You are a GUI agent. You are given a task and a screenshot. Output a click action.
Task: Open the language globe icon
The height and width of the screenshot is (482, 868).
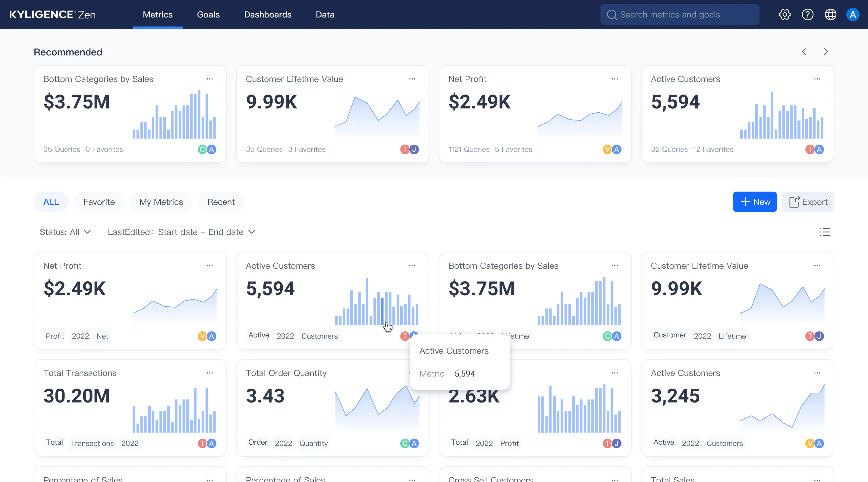pyautogui.click(x=830, y=14)
